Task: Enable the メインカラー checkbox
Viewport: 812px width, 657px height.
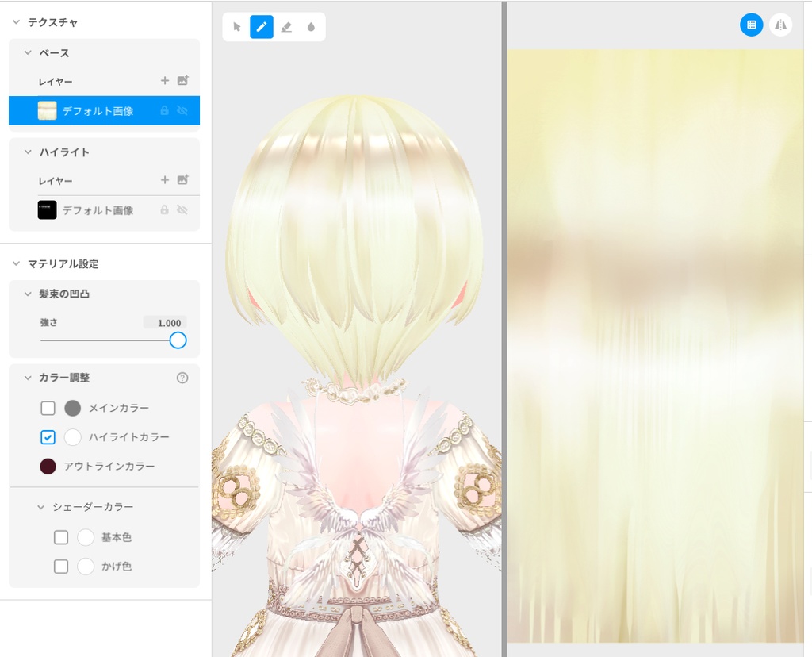Action: [48, 408]
